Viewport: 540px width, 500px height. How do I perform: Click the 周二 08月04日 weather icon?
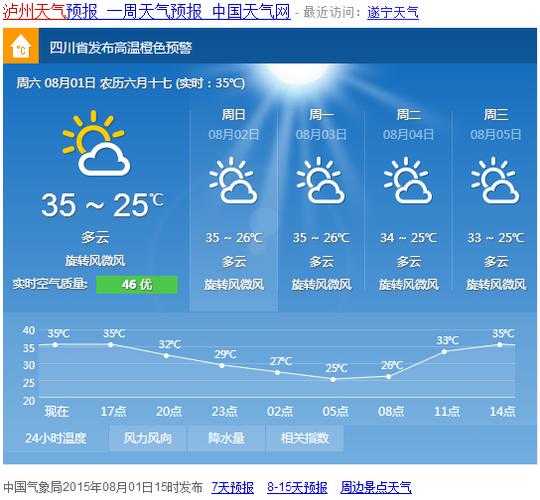408,180
